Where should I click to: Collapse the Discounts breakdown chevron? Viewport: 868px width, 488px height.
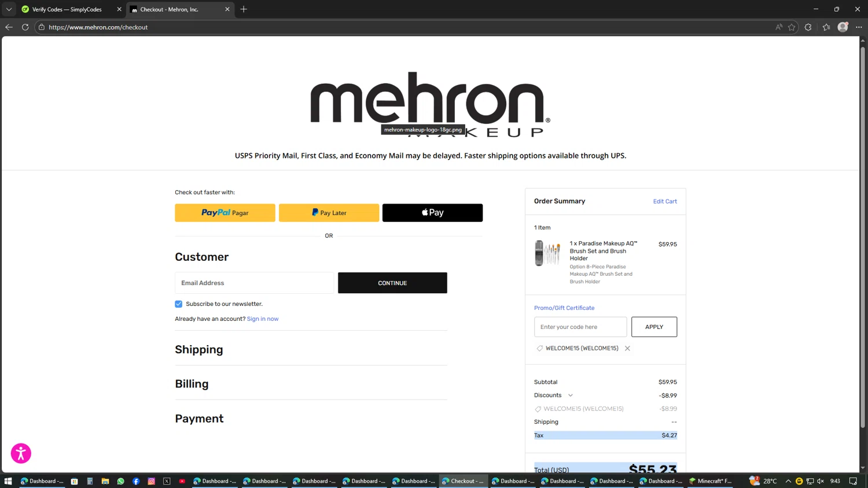571,395
